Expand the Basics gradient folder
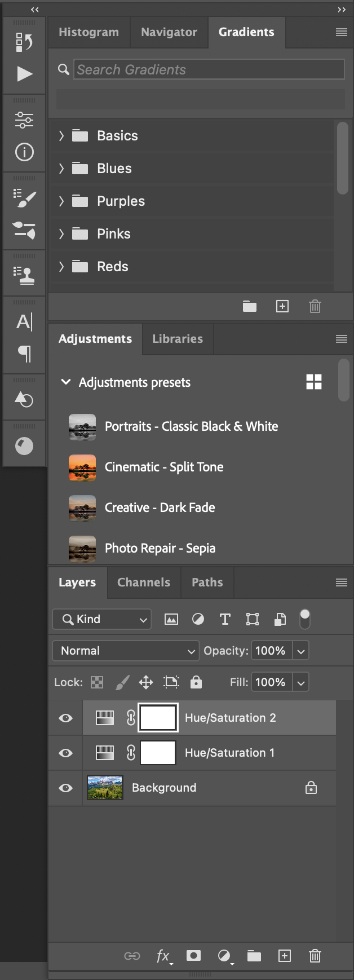 (61, 135)
